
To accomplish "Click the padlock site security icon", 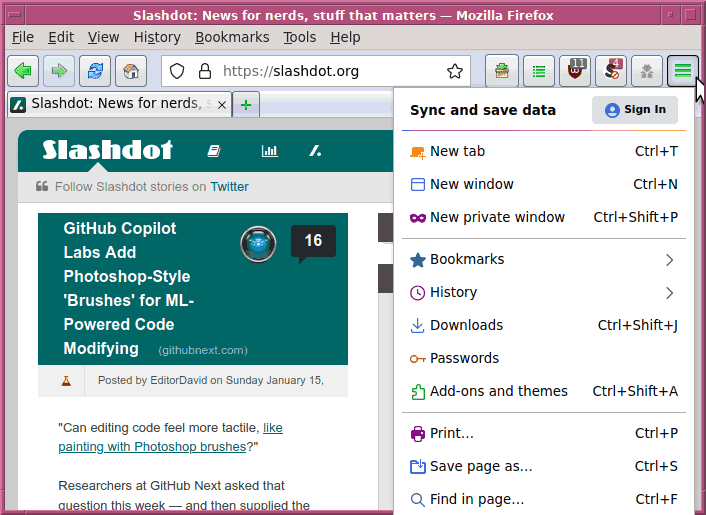I will [205, 71].
